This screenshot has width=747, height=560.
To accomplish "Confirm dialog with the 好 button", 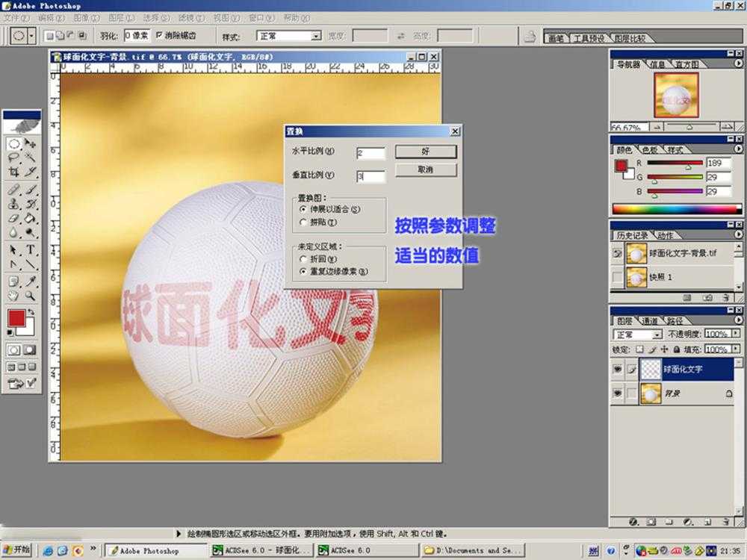I will (x=426, y=152).
